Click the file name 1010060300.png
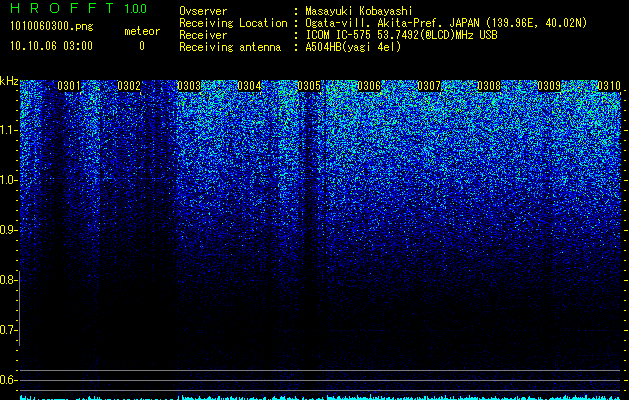Image resolution: width=629 pixels, height=400 pixels. [52, 26]
